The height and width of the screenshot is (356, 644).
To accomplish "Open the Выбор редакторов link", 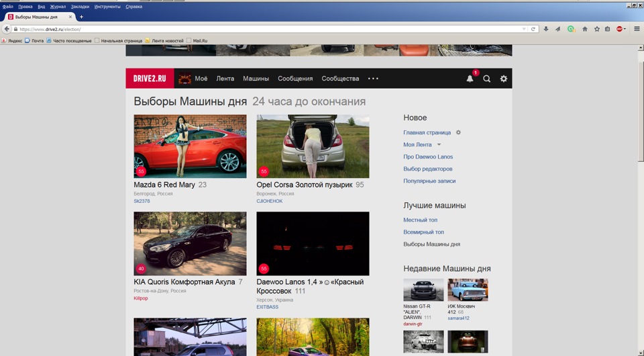I will click(427, 169).
